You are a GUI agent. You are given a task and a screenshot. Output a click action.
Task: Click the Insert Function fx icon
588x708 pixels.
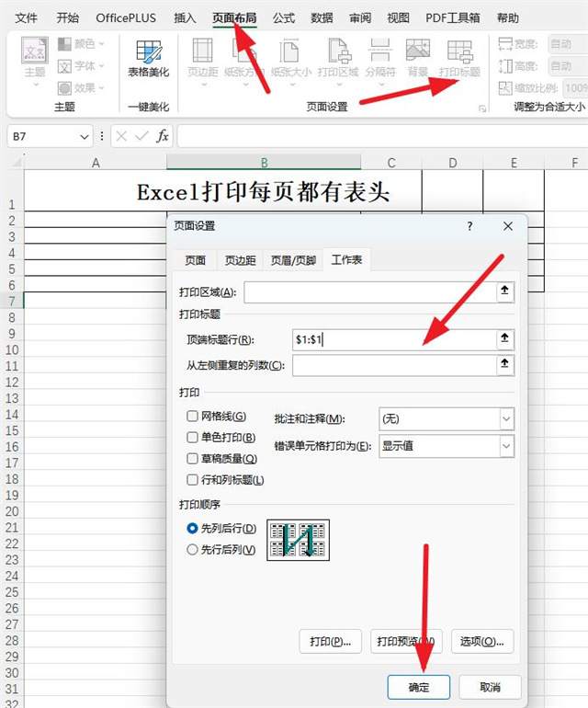pos(163,136)
